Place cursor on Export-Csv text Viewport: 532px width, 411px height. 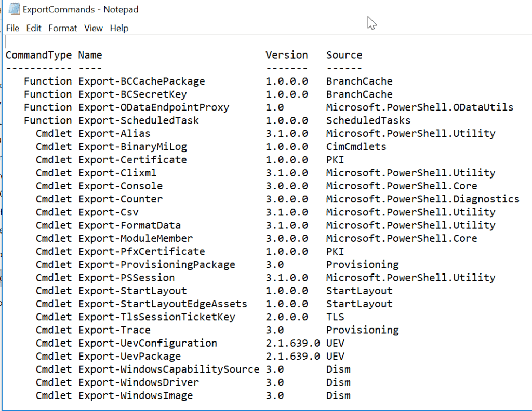click(108, 212)
